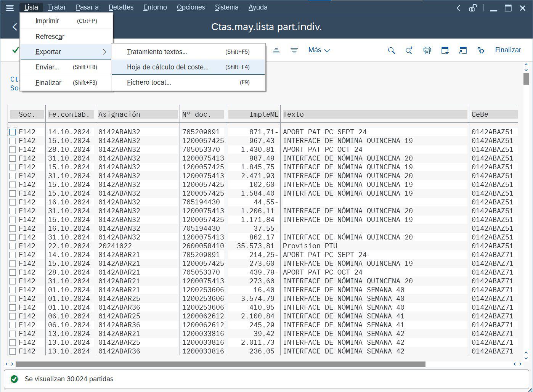
Task: Check the box for first row 14.10.2024
Action: [13, 132]
